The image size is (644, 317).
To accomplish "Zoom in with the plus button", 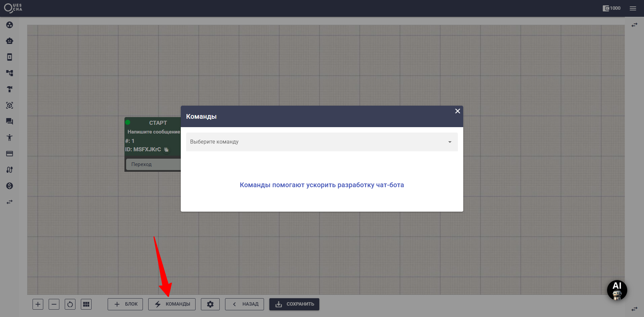I will [x=38, y=304].
